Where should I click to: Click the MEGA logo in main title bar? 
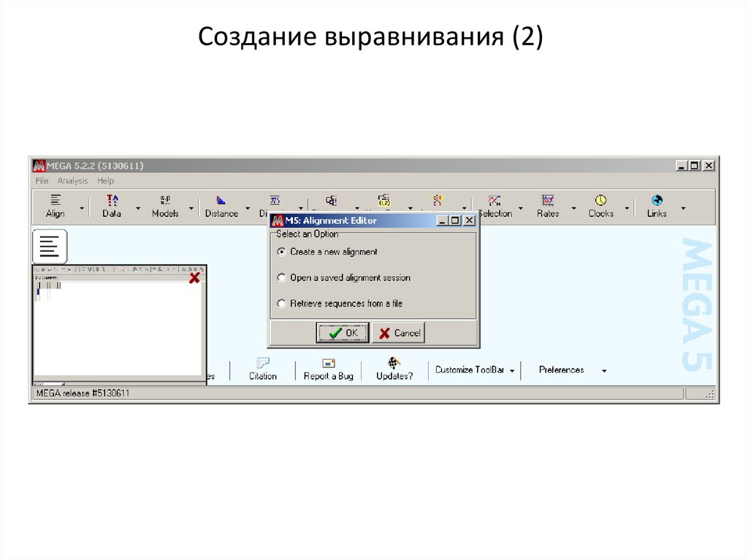[x=39, y=166]
